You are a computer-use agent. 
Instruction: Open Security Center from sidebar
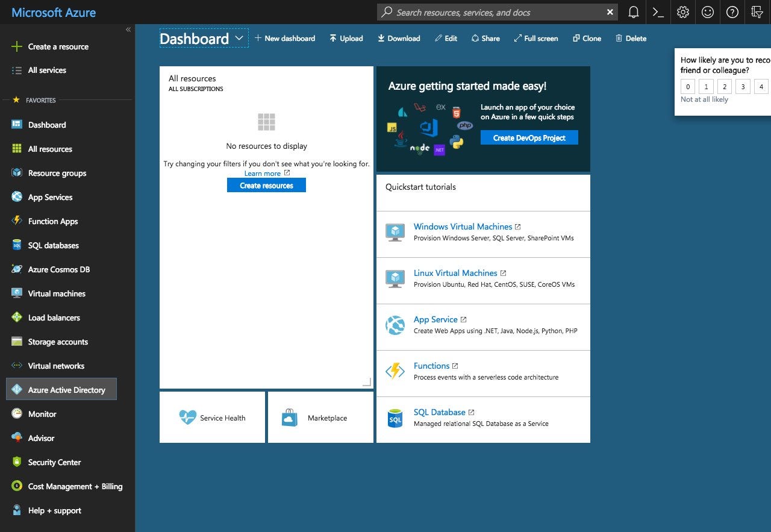pyautogui.click(x=54, y=463)
